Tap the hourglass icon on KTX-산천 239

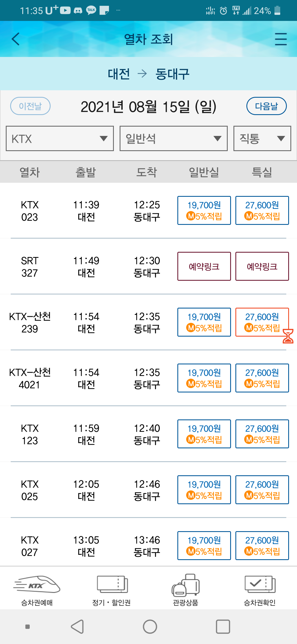(288, 336)
